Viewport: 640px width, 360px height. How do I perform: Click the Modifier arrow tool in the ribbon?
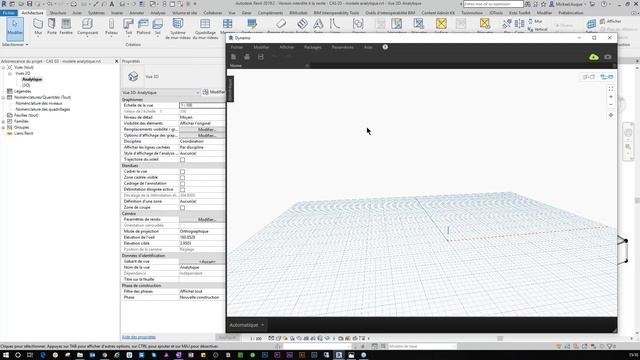pyautogui.click(x=15, y=28)
